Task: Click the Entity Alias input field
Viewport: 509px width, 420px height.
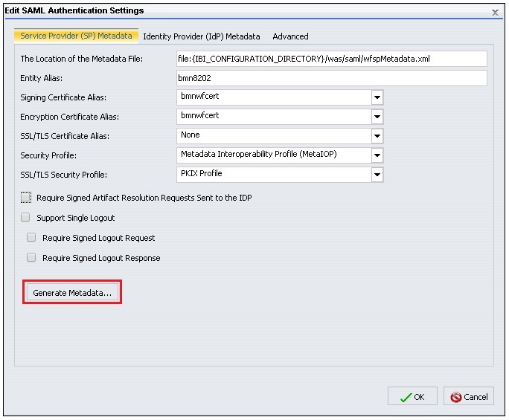Action: click(x=331, y=78)
